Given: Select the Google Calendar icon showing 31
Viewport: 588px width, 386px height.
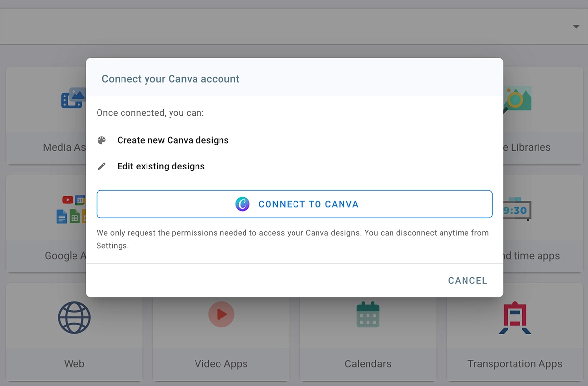Looking at the screenshot, I should [79, 200].
